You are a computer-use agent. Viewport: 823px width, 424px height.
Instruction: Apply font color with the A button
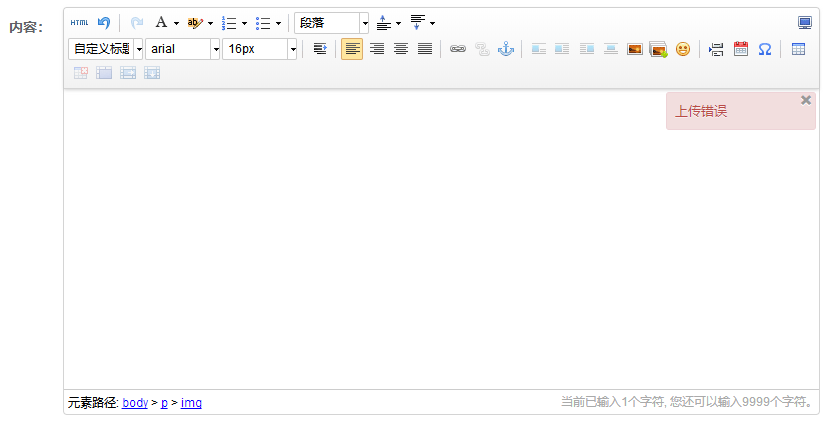tap(162, 23)
